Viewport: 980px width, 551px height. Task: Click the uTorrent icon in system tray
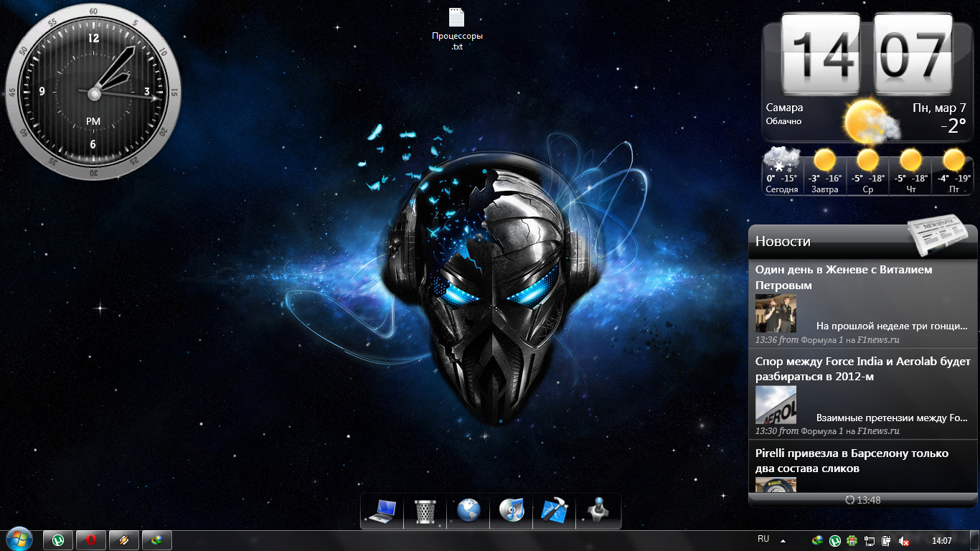coord(835,541)
